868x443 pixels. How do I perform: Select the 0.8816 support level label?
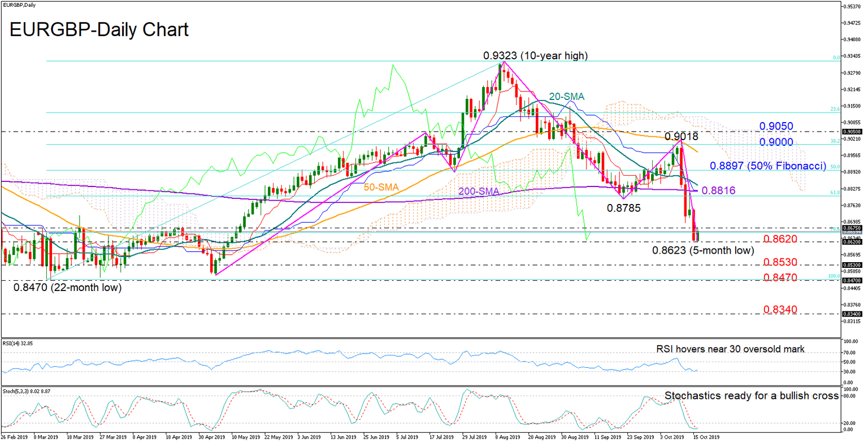(719, 191)
